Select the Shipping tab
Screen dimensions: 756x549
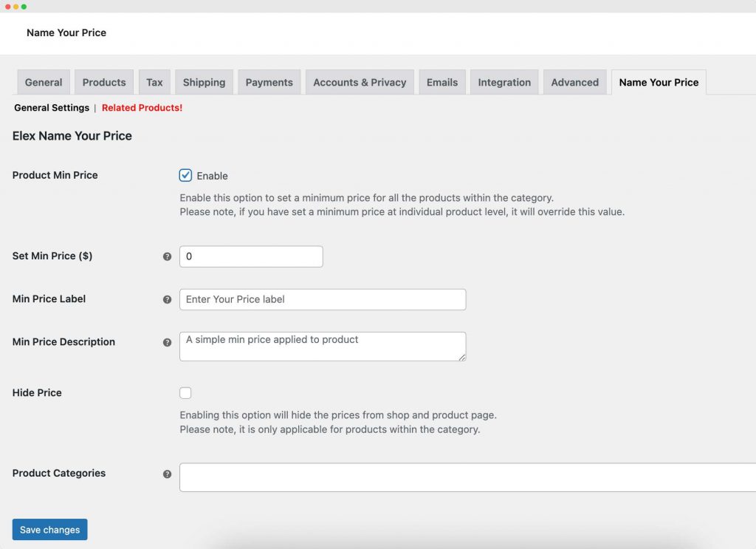point(204,82)
